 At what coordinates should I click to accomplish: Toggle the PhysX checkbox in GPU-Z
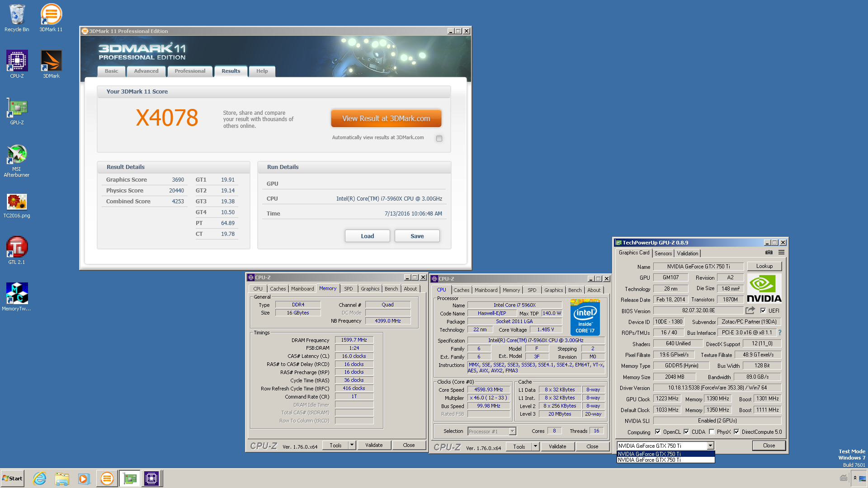(712, 432)
